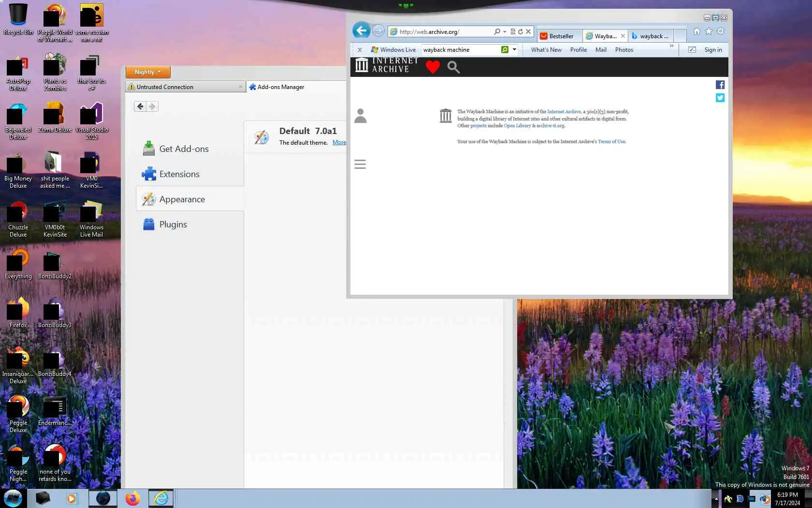
Task: Click the Windows Live search text box
Action: pos(461,49)
